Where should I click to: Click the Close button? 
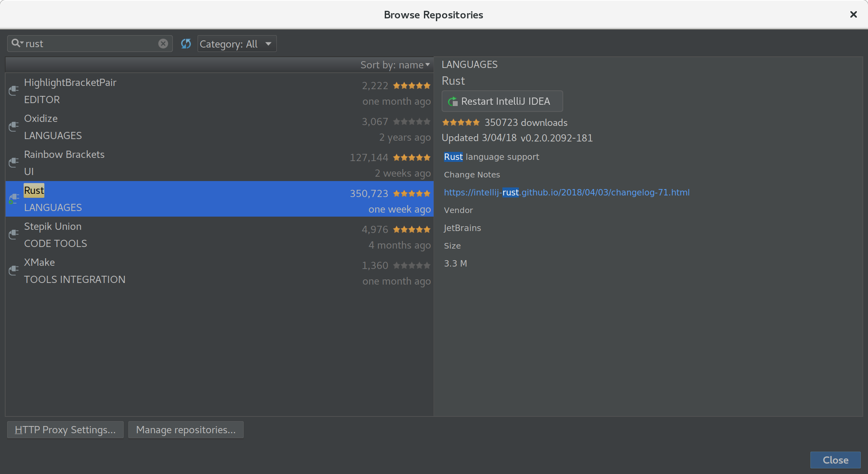pyautogui.click(x=835, y=460)
